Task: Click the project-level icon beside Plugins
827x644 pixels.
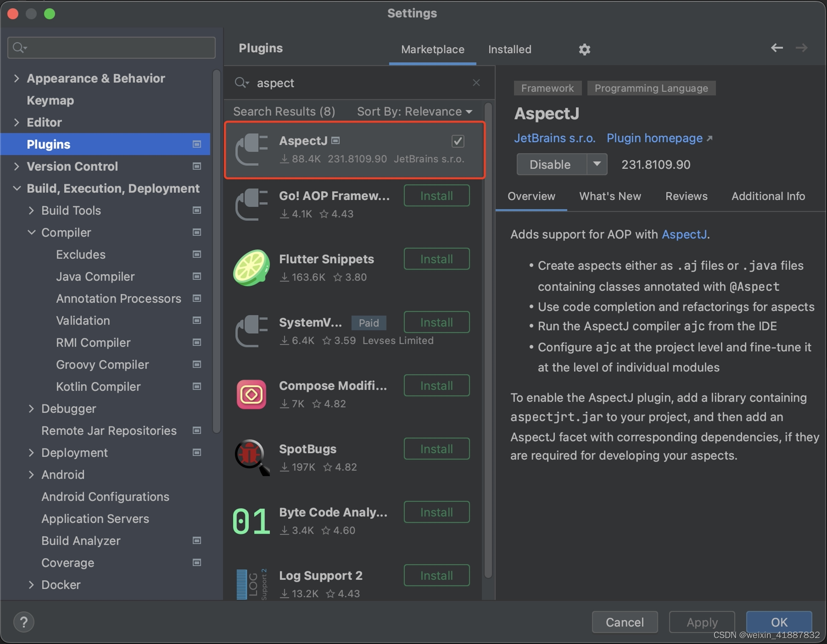Action: [197, 144]
